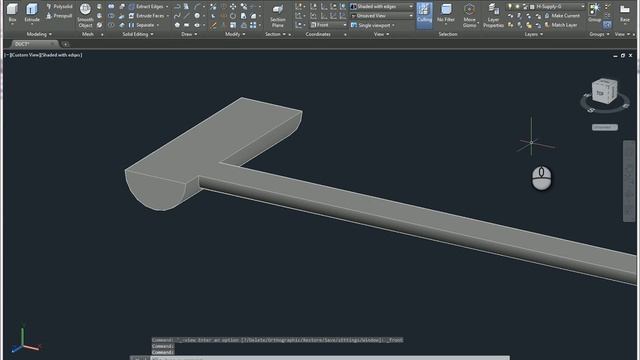Select the Move modify tool
This screenshot has width=640, height=360.
point(233,7)
